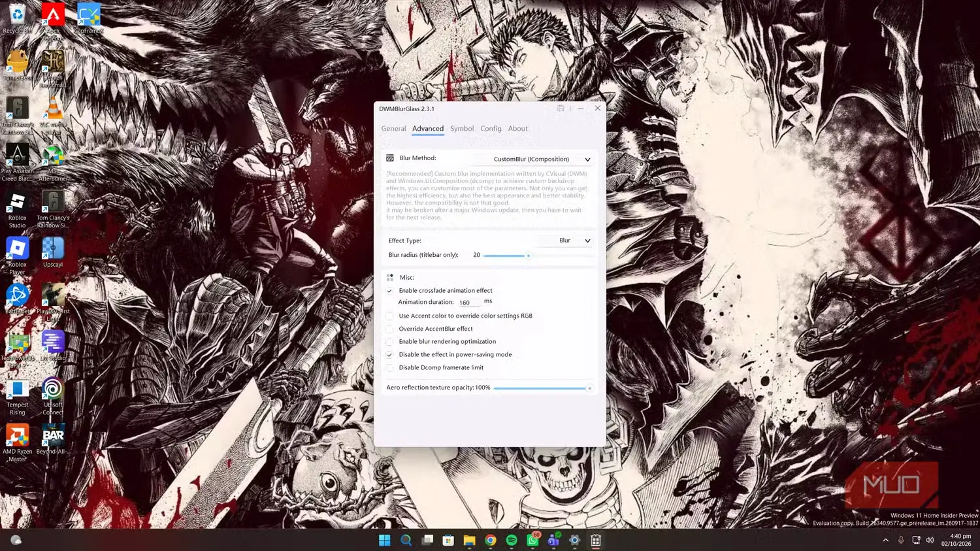980x551 pixels.
Task: Uncheck Enable crossfade animation effect
Action: 390,291
